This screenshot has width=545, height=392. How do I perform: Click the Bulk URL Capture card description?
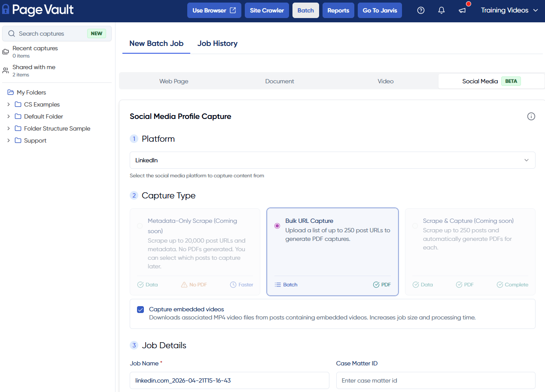coord(338,234)
